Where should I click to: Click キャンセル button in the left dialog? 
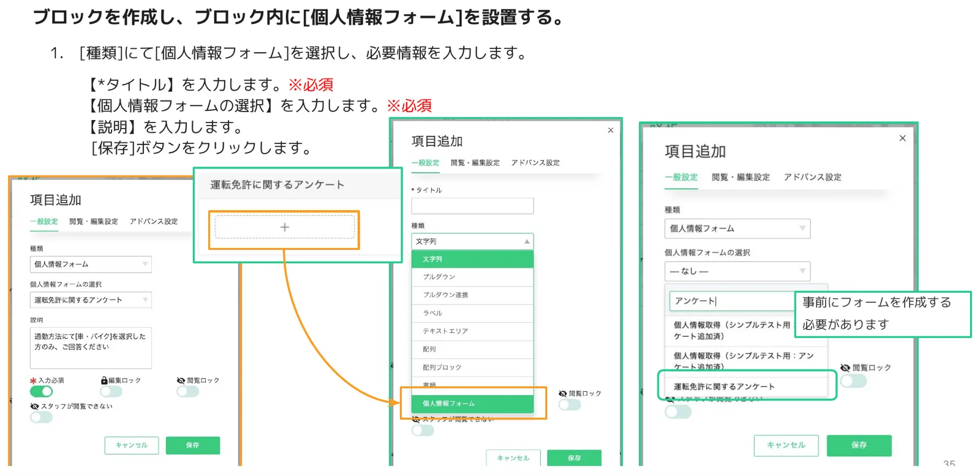pos(132,445)
